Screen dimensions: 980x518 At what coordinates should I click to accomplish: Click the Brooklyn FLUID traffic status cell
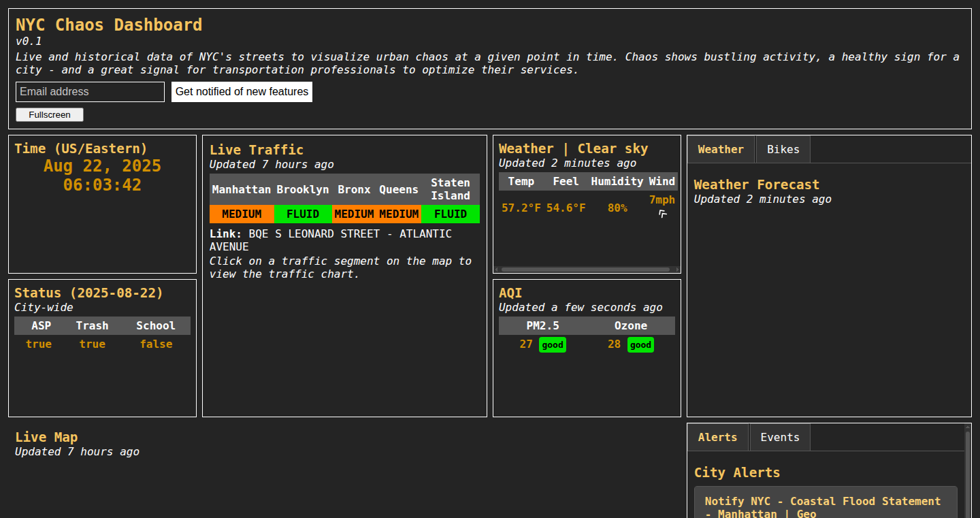pos(303,214)
